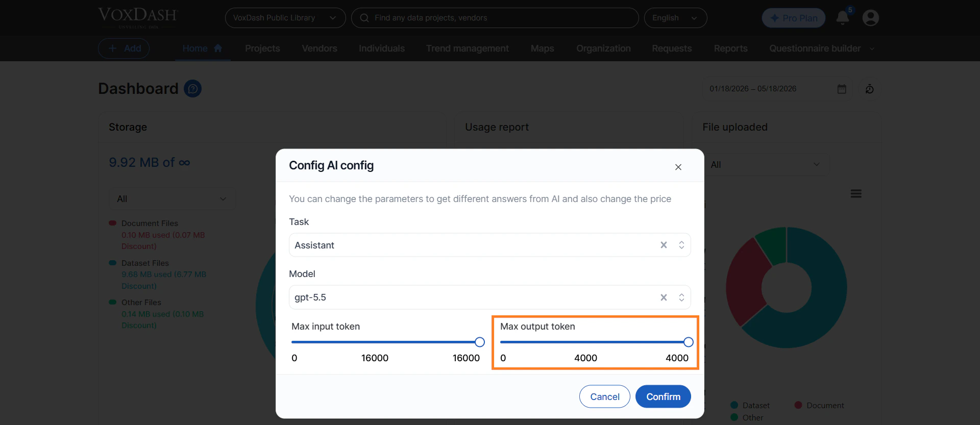
Task: Toggle the Other legend item
Action: tap(747, 417)
